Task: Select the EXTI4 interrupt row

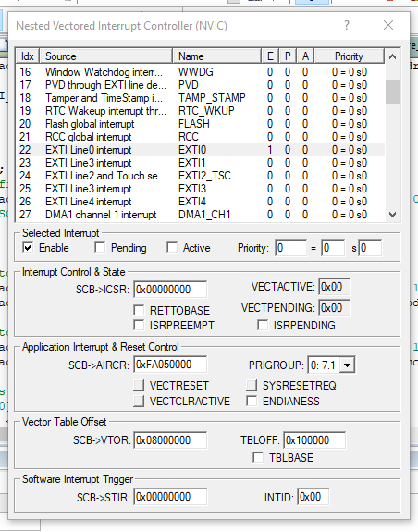Action: coord(201,202)
